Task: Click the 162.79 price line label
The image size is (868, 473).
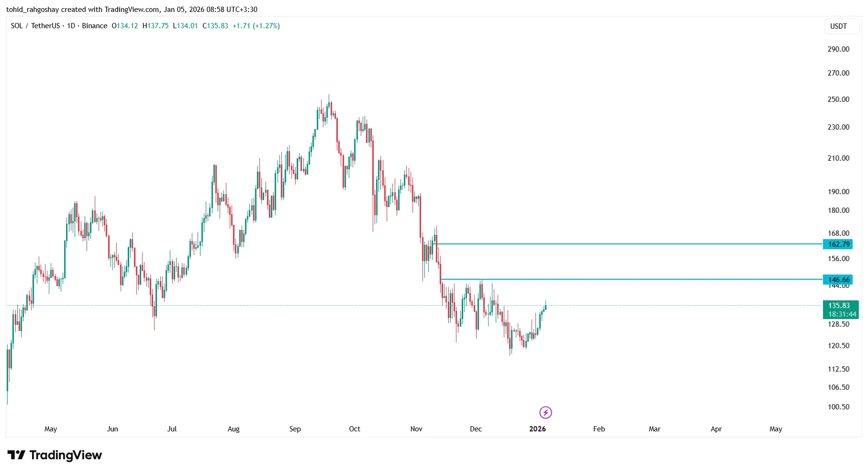Action: 839,244
